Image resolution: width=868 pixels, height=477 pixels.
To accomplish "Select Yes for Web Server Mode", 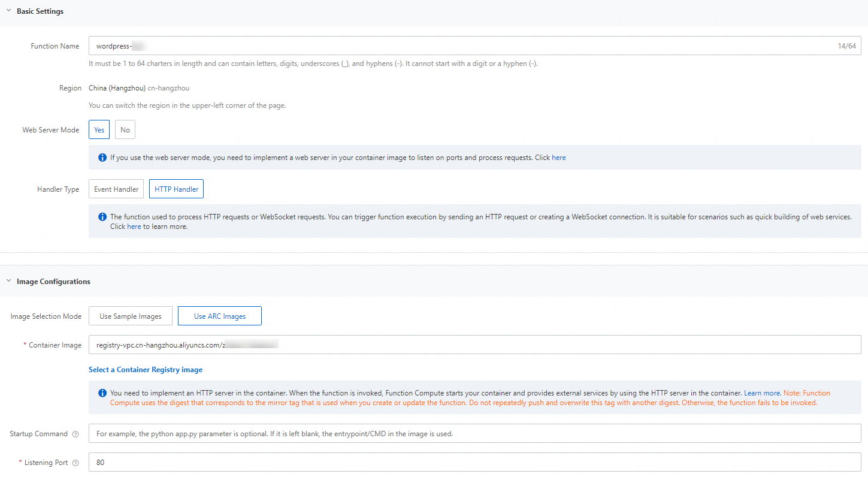I will [x=99, y=129].
